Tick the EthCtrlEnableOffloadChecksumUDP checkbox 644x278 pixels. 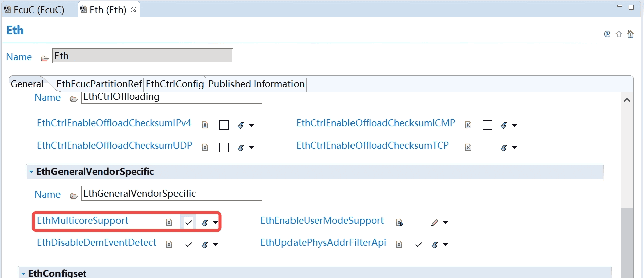[x=224, y=148]
